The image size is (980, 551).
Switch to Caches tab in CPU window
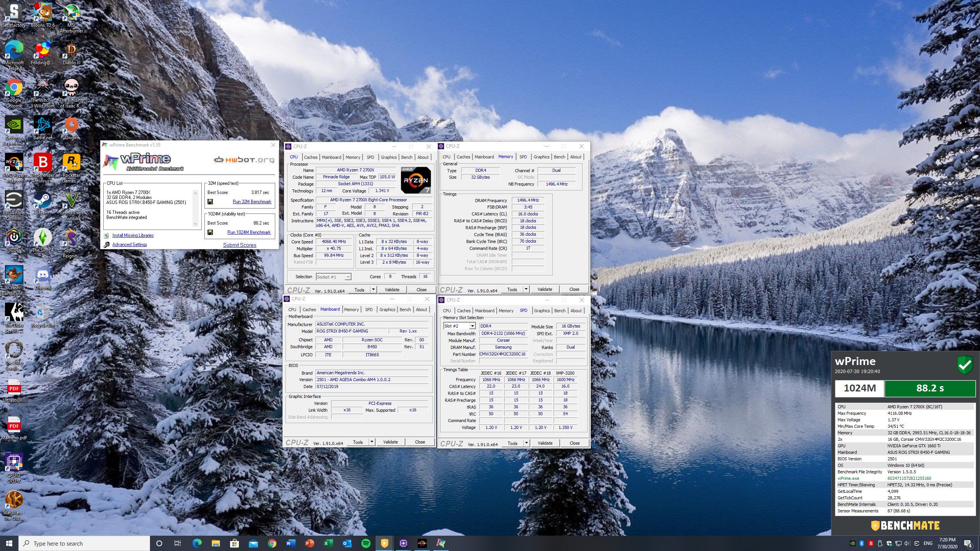point(310,157)
